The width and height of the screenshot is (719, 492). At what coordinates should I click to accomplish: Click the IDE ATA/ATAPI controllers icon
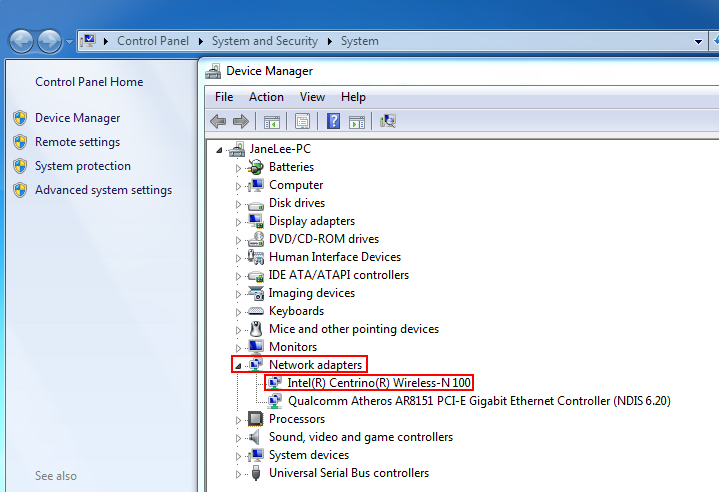click(255, 276)
